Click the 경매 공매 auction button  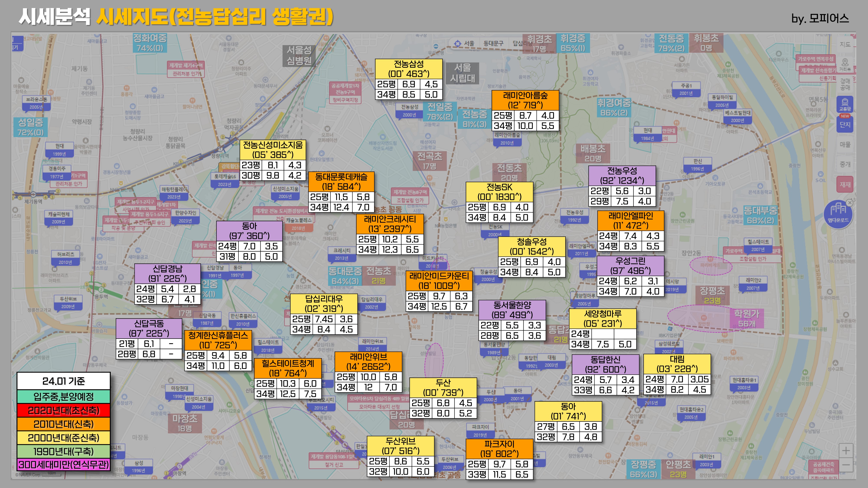click(x=845, y=84)
